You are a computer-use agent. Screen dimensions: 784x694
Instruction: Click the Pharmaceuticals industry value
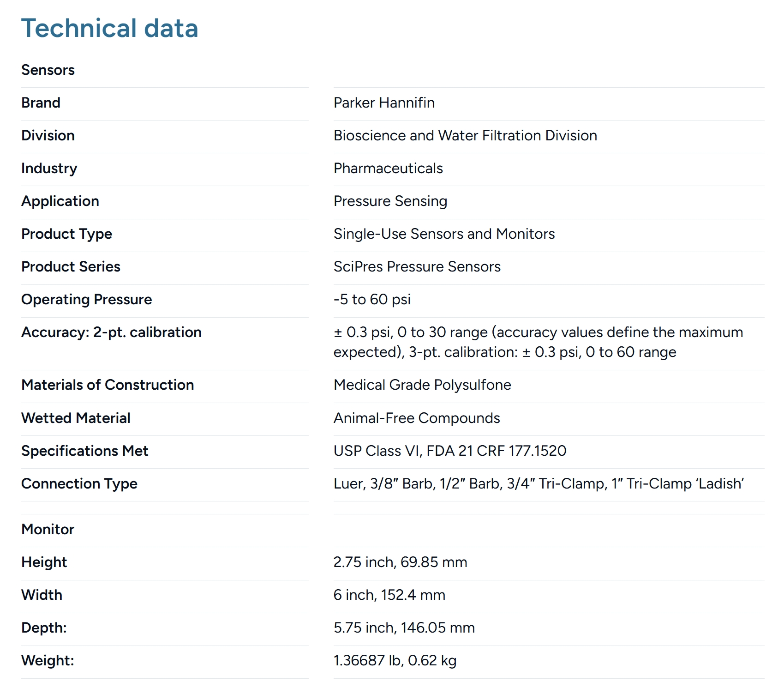pos(388,169)
